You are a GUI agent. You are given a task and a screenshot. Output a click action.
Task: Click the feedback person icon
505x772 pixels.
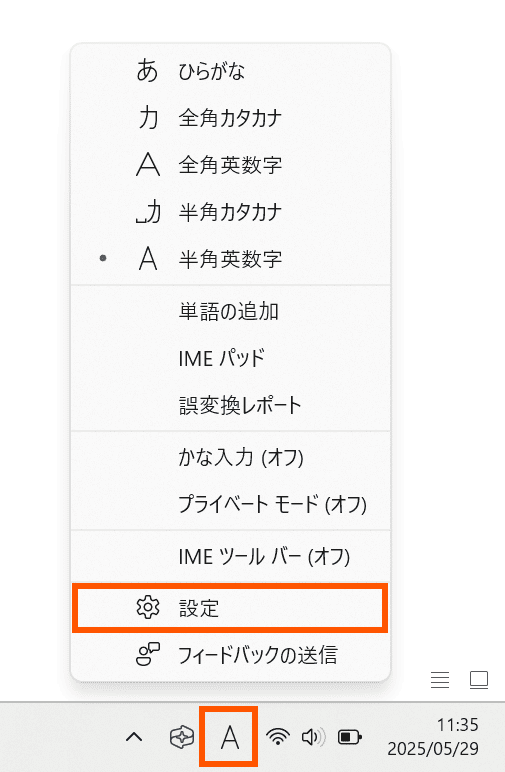pos(148,654)
